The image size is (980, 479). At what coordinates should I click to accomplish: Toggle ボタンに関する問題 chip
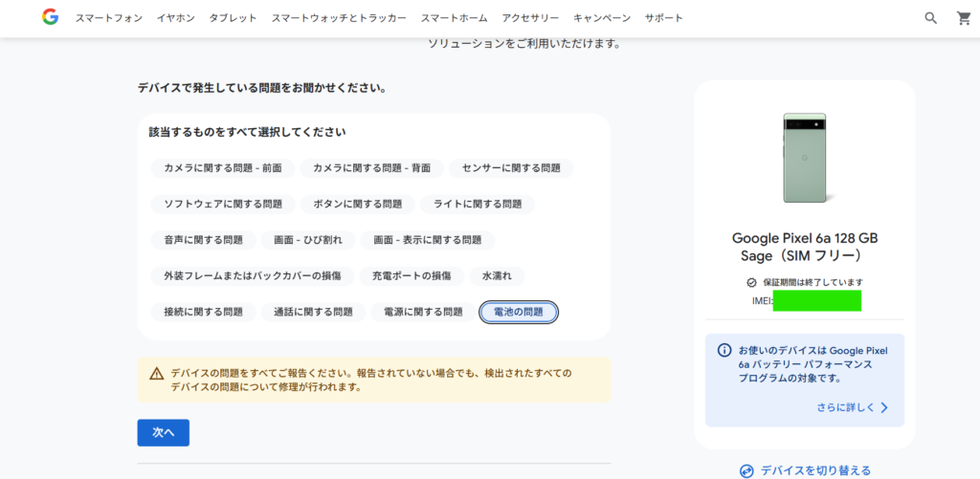point(358,204)
